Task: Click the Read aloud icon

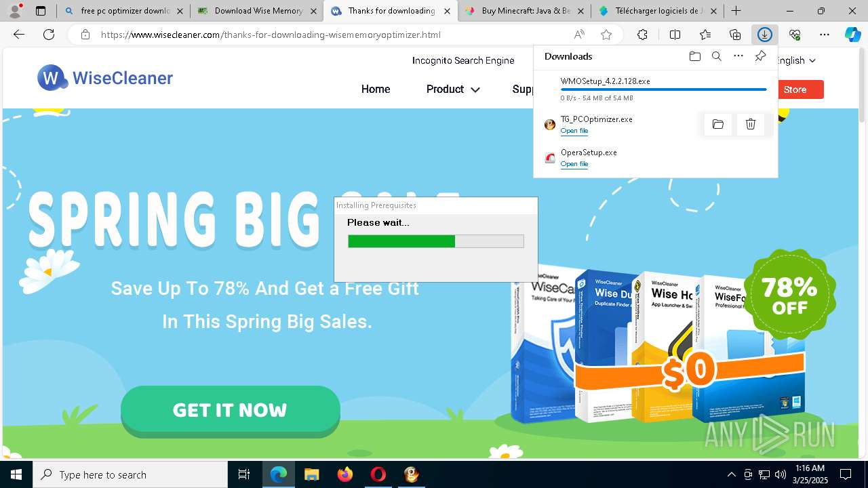Action: click(x=579, y=35)
